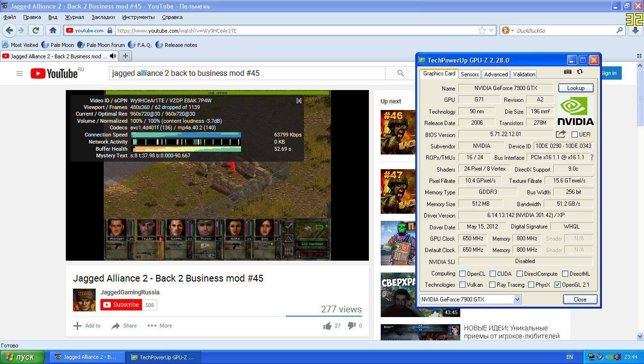Open the #46 video thumbnail in Up next
This screenshot has height=364, width=644.
tap(398, 132)
